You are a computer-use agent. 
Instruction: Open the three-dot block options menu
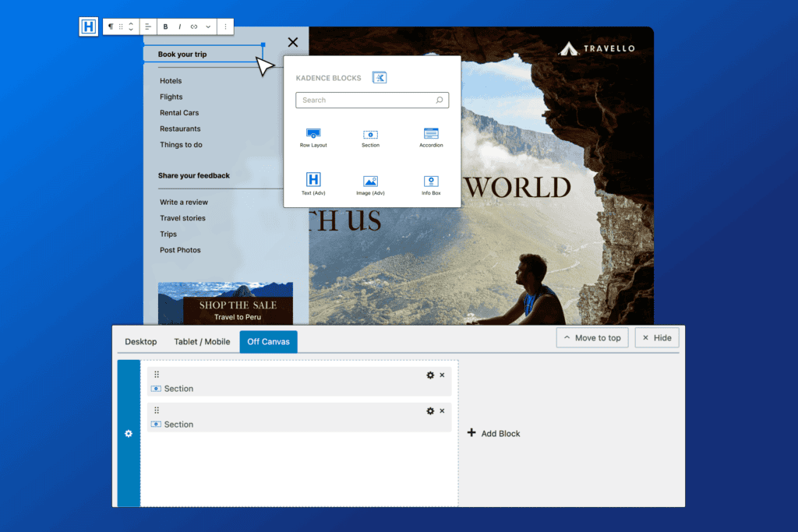coord(225,26)
